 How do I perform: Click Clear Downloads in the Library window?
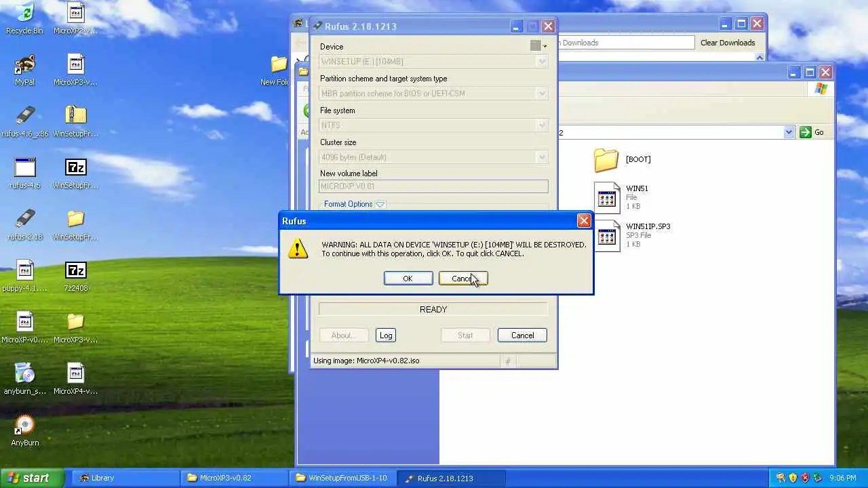tap(728, 43)
